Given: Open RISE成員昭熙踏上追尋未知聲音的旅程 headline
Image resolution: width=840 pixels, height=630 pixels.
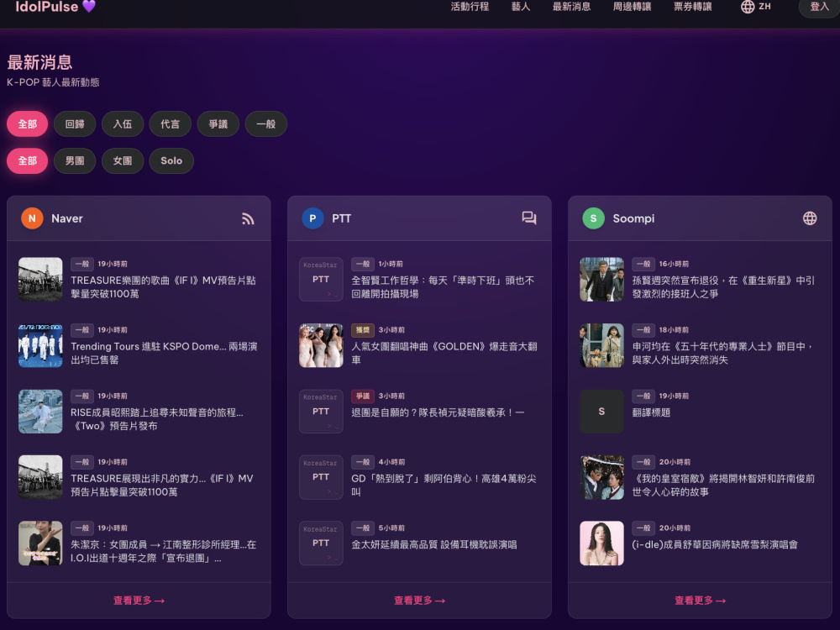Looking at the screenshot, I should [x=157, y=419].
